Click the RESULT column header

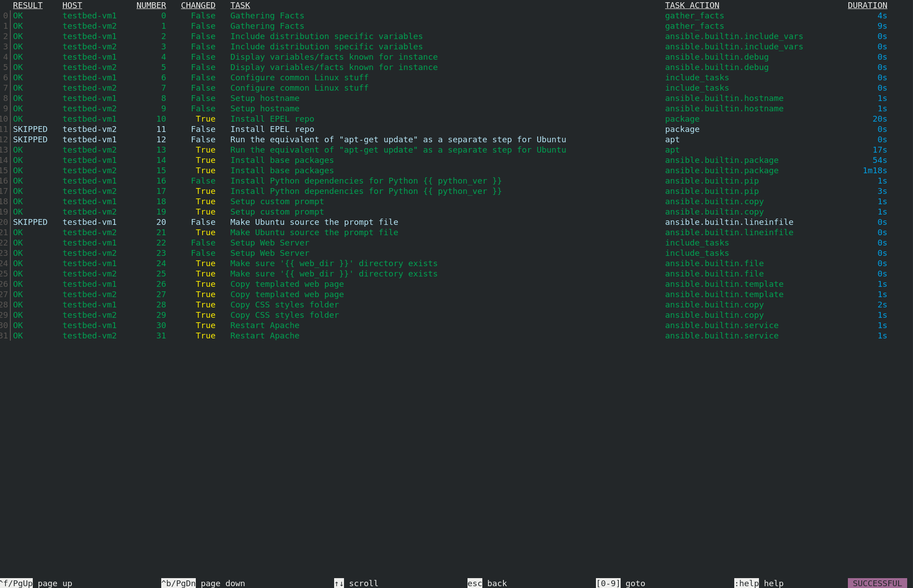pyautogui.click(x=27, y=5)
